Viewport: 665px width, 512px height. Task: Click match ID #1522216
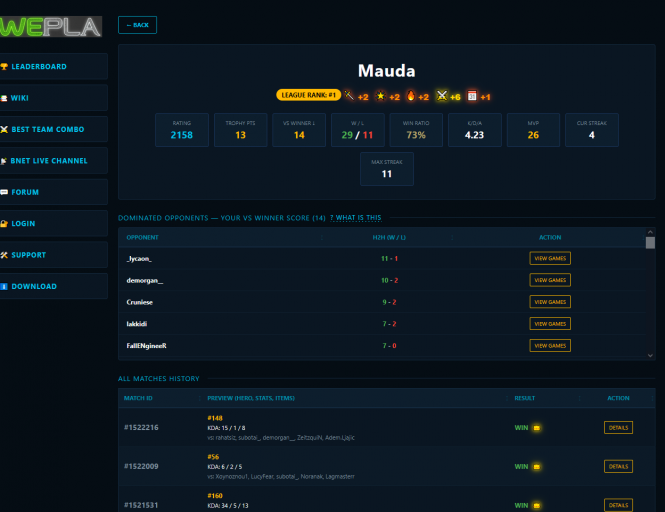(x=141, y=428)
